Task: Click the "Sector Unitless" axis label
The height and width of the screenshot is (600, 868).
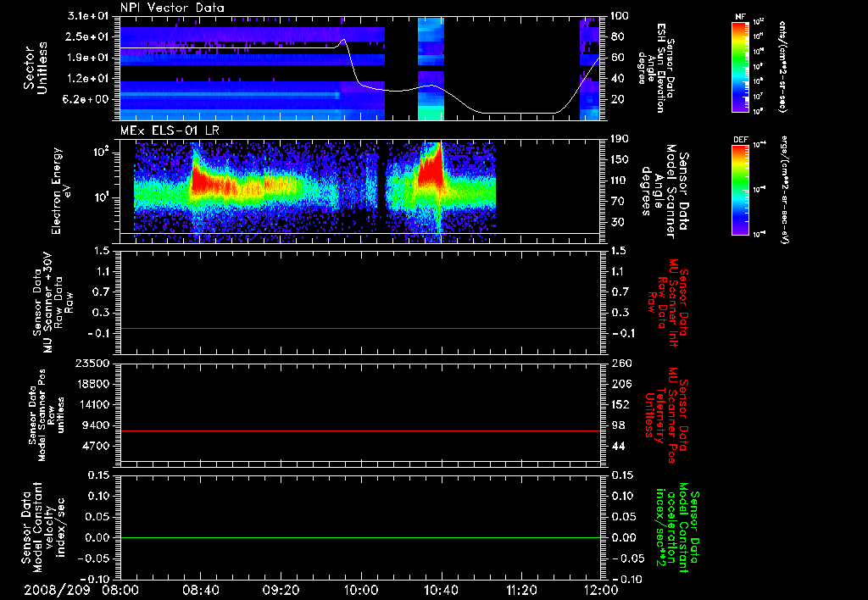Action: tap(36, 68)
